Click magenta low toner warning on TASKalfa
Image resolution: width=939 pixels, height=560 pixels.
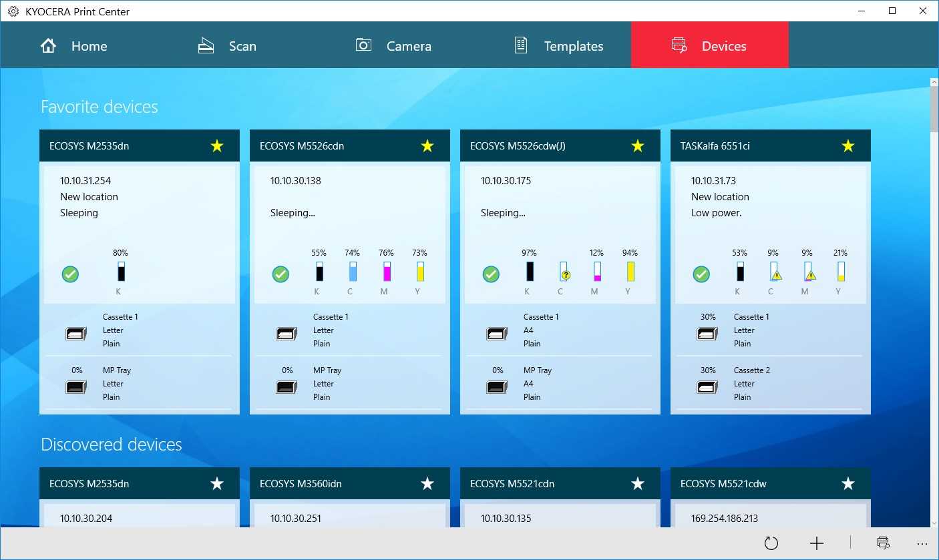point(810,275)
